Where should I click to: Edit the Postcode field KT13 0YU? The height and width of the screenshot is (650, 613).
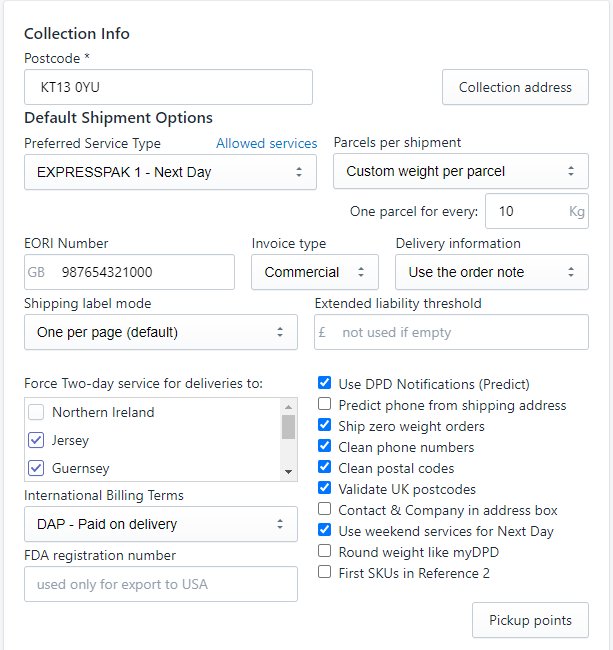point(168,87)
